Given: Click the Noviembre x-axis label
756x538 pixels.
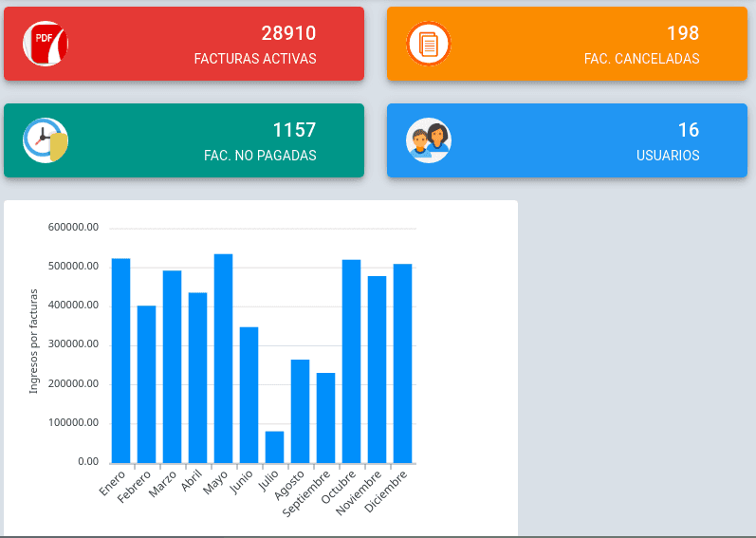Looking at the screenshot, I should pyautogui.click(x=359, y=492).
